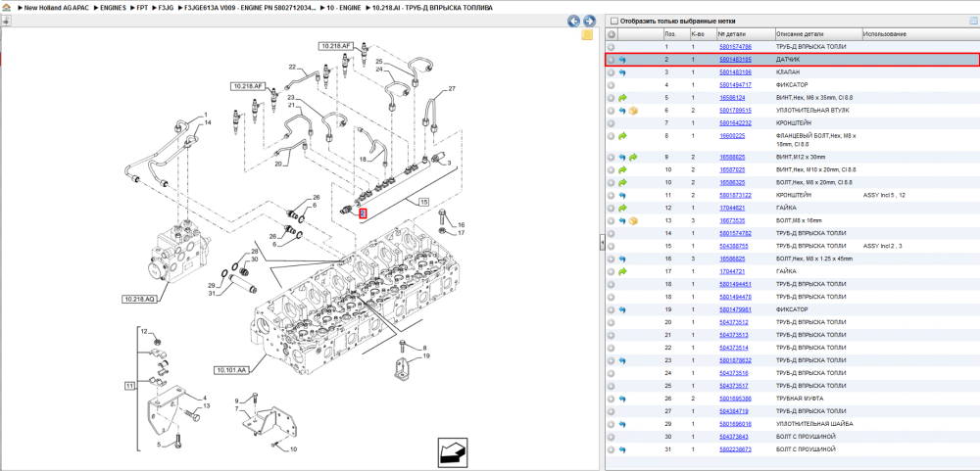Click the usage text ASSY Incl 2 , 3
The width and height of the screenshot is (980, 471).
tap(883, 246)
